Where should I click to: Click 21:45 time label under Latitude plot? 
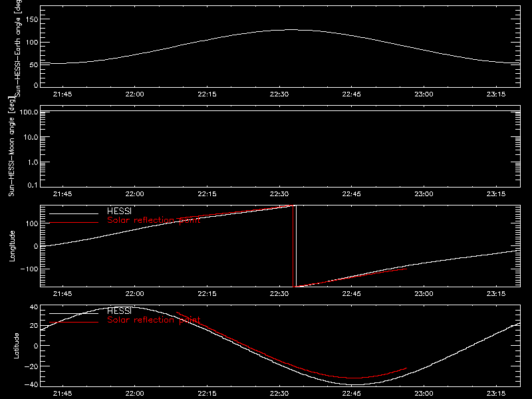tap(63, 393)
